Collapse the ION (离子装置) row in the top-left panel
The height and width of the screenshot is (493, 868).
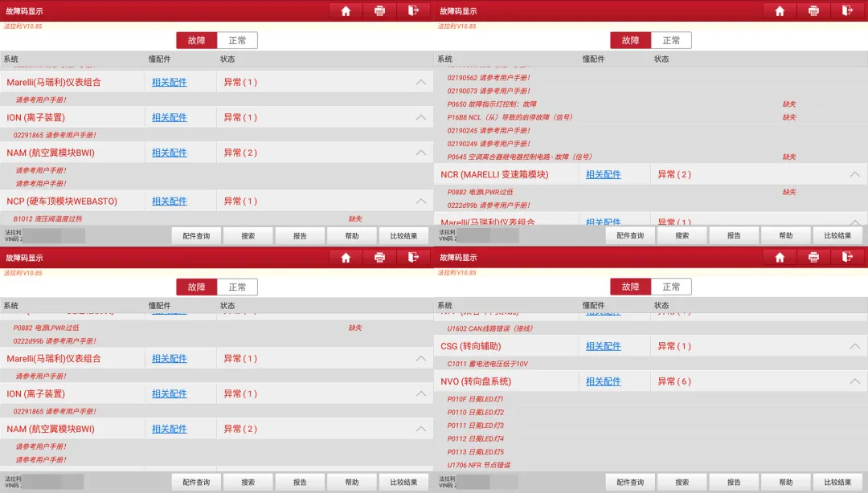[x=420, y=117]
